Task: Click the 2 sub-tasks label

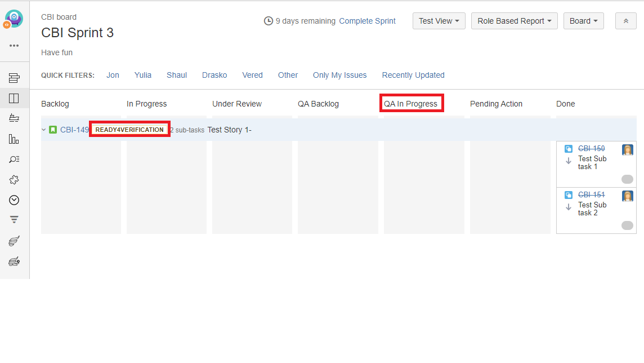Action: pos(187,130)
